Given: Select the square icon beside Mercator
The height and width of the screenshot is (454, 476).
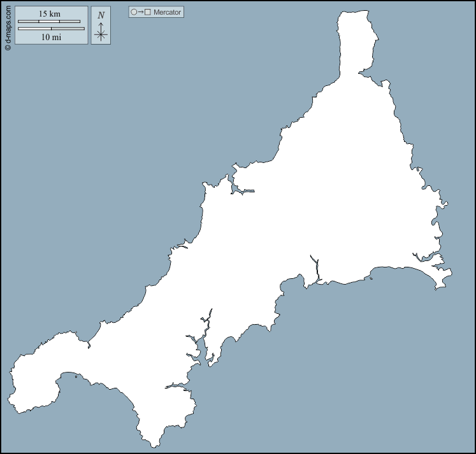Looking at the screenshot, I should [147, 12].
